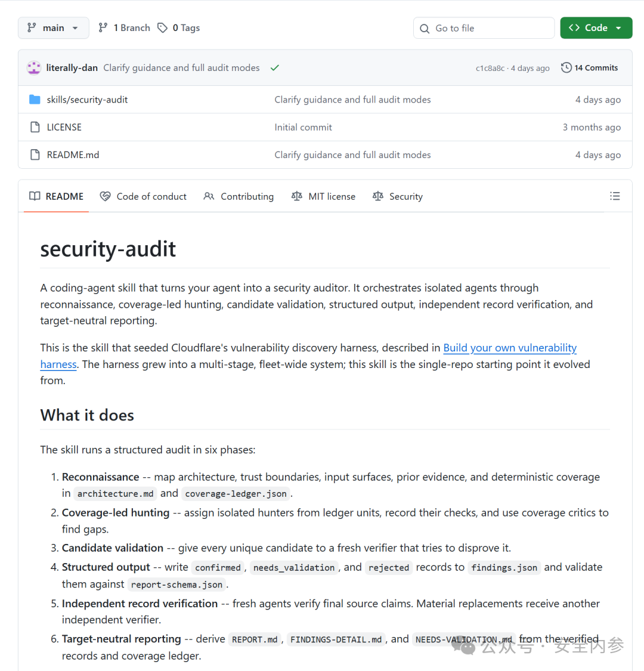Follow the Build your own vulnerability harness link
644x671 pixels.
tap(510, 348)
